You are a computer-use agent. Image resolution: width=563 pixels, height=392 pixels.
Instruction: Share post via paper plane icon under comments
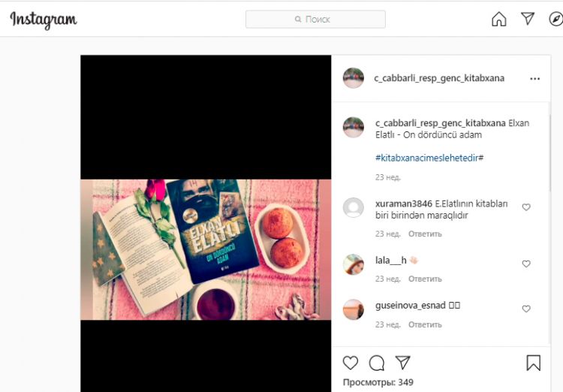pos(402,362)
